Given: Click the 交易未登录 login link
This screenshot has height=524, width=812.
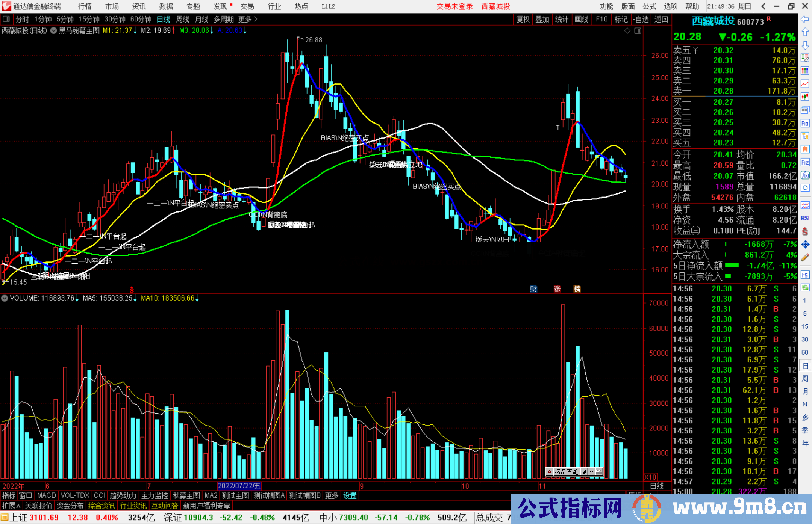Looking at the screenshot, I should [454, 6].
